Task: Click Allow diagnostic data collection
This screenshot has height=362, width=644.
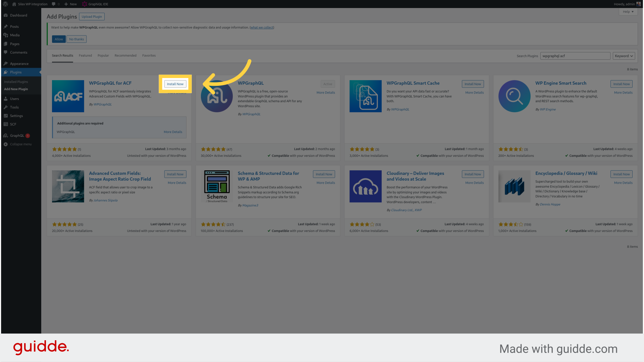Action: [58, 39]
